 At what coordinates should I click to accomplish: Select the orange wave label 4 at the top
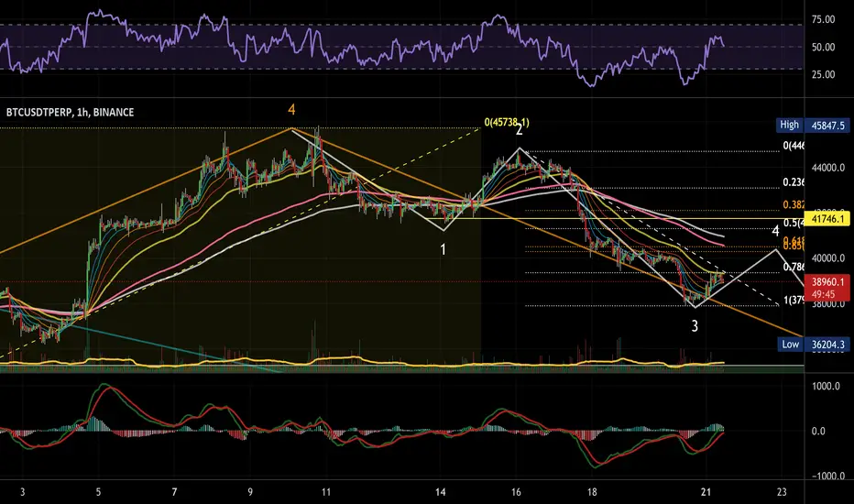click(x=291, y=110)
